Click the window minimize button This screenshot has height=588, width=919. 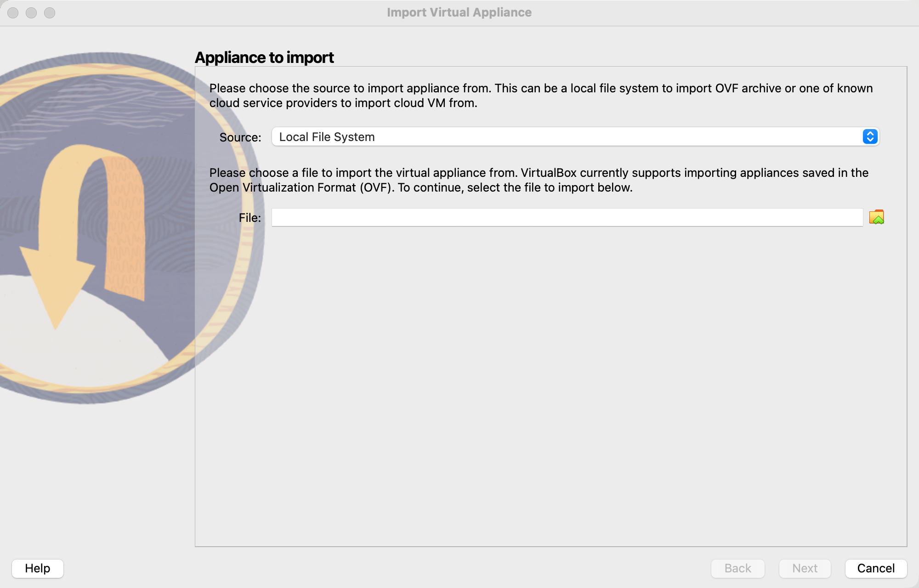pos(31,13)
